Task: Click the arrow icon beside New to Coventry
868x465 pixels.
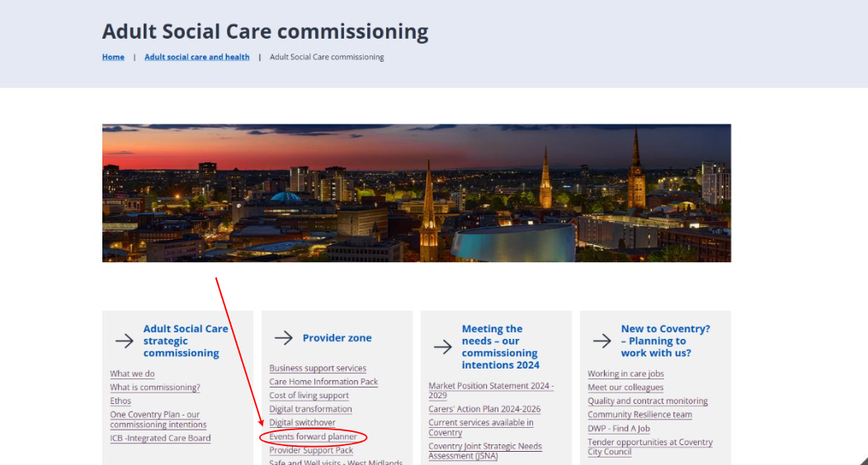Action: pos(601,341)
